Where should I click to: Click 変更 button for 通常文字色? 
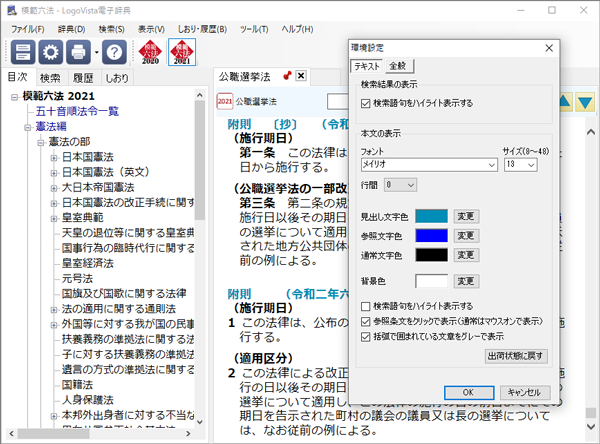click(466, 255)
